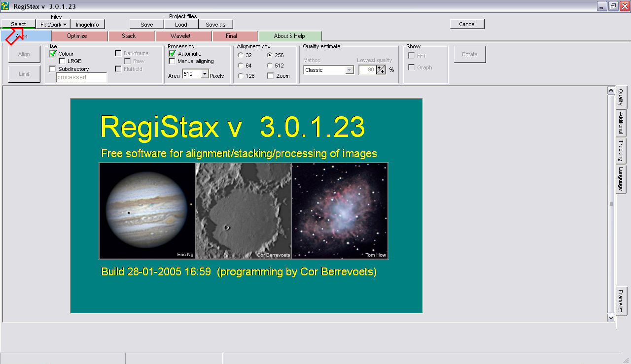Open the ImageInfo button

(x=87, y=24)
